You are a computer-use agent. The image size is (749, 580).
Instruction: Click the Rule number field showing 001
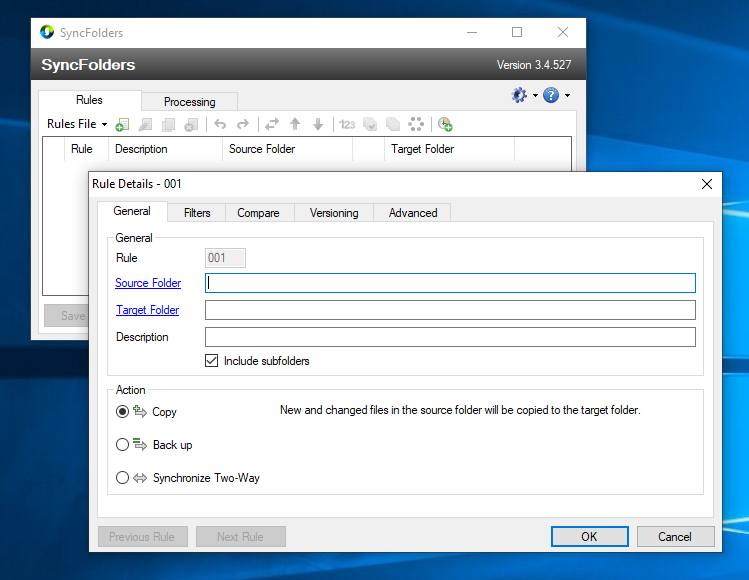click(225, 258)
